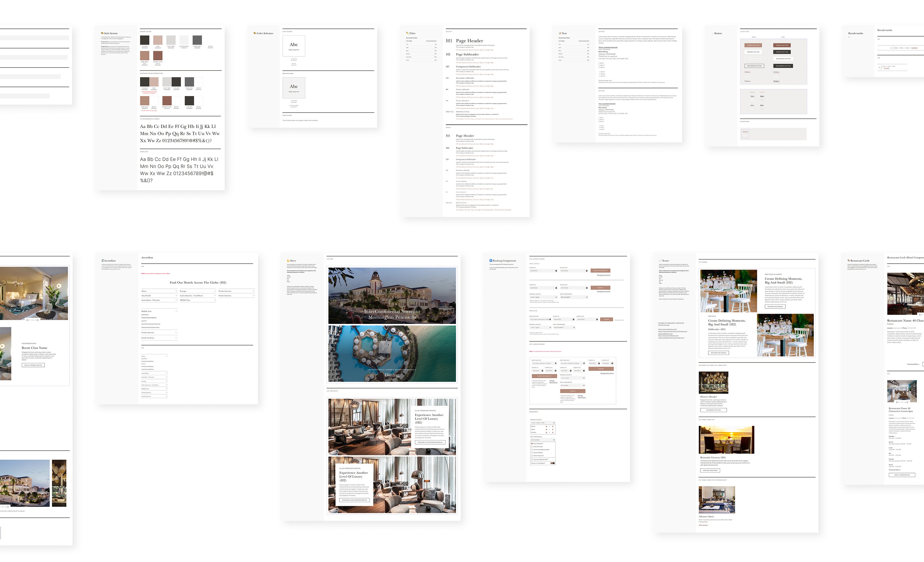Click the Color Schemes heading icon
The width and height of the screenshot is (924, 562).
(255, 33)
